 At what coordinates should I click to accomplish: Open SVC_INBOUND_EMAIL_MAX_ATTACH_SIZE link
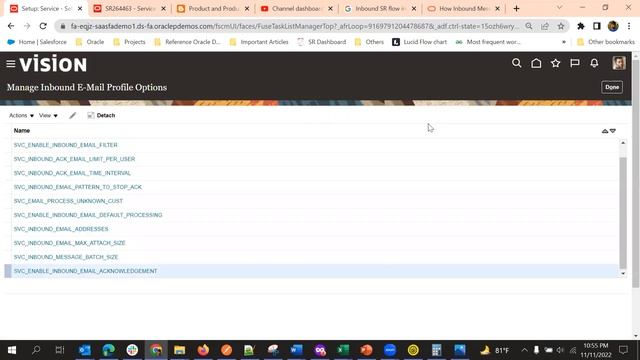(x=69, y=243)
